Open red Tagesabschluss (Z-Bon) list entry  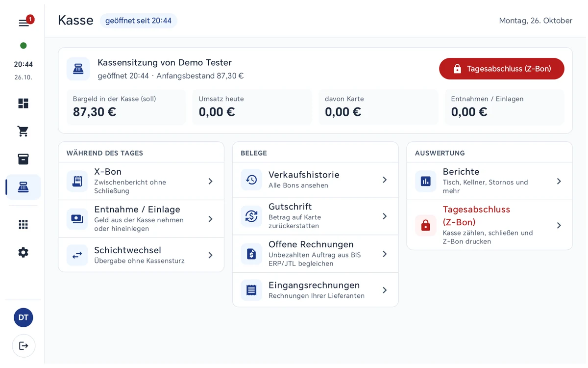click(490, 225)
